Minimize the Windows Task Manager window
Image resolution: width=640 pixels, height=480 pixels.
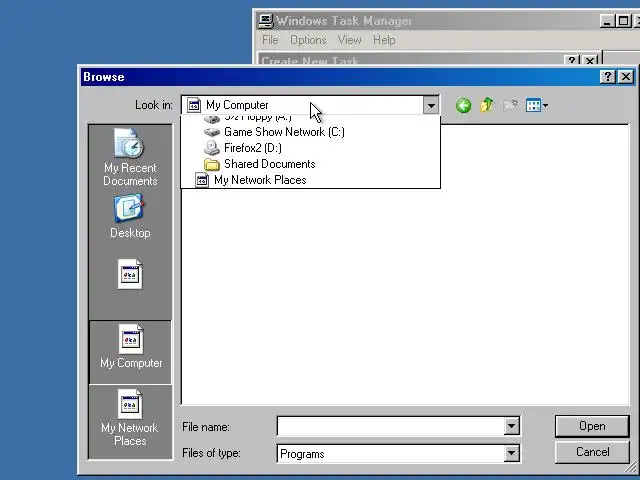(607, 21)
